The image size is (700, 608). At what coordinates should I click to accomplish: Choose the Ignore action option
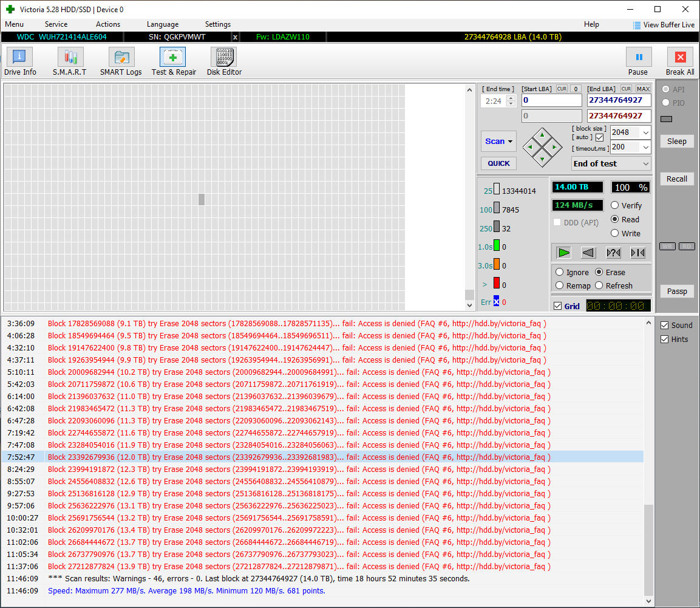click(572, 272)
